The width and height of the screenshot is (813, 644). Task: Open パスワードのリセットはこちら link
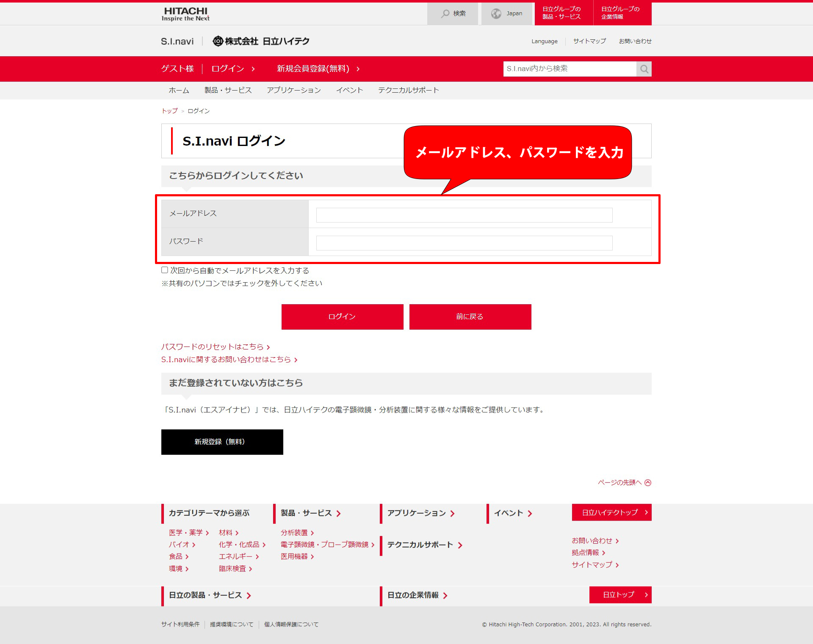pyautogui.click(x=216, y=347)
